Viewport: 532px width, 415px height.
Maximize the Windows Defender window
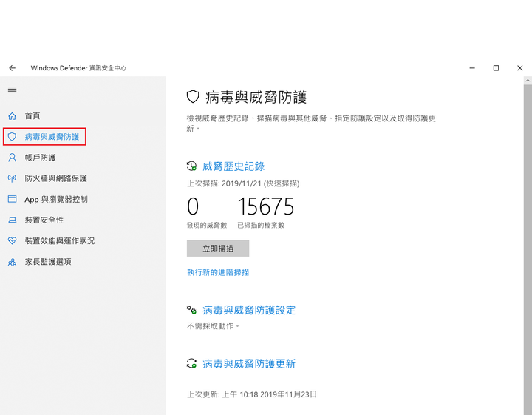pyautogui.click(x=496, y=68)
